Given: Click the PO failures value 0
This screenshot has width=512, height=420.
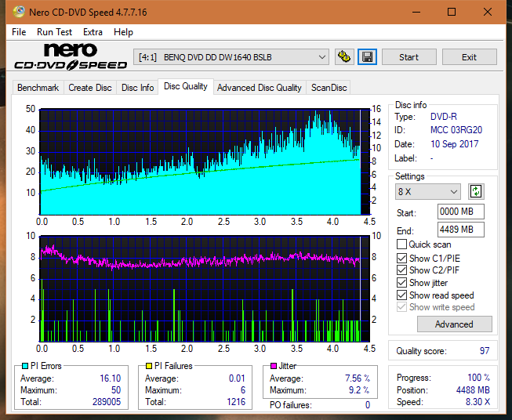Looking at the screenshot, I should click(x=368, y=405).
